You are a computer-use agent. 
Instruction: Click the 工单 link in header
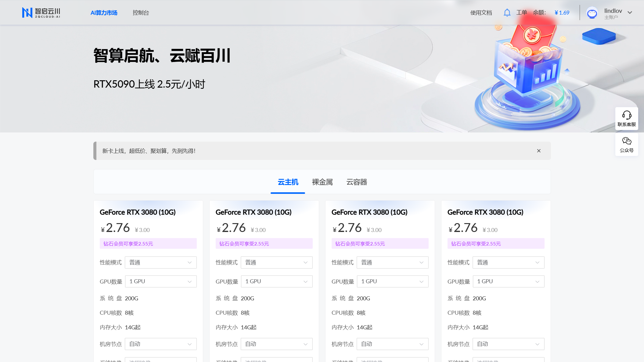[521, 13]
